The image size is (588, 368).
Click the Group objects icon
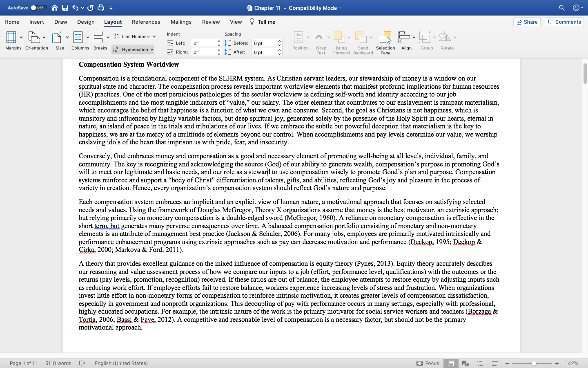tap(425, 37)
